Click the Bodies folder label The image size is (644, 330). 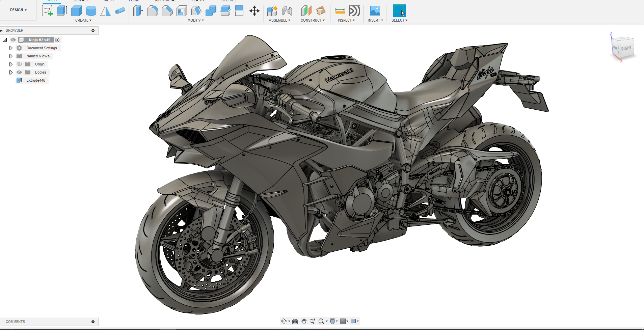[x=41, y=72]
